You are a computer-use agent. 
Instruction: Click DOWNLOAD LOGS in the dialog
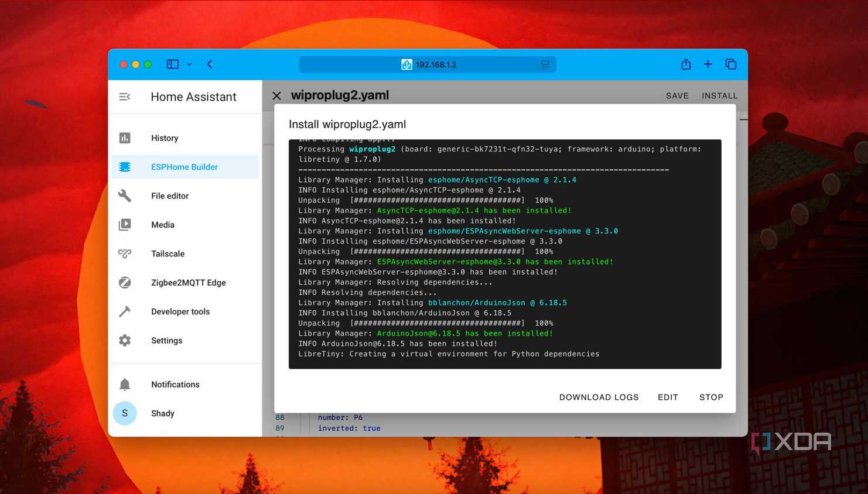coord(599,397)
